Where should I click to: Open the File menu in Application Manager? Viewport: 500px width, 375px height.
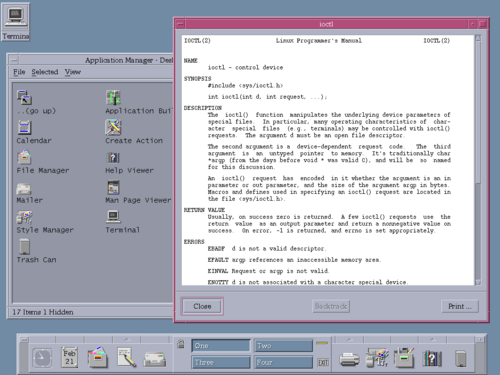pyautogui.click(x=19, y=72)
